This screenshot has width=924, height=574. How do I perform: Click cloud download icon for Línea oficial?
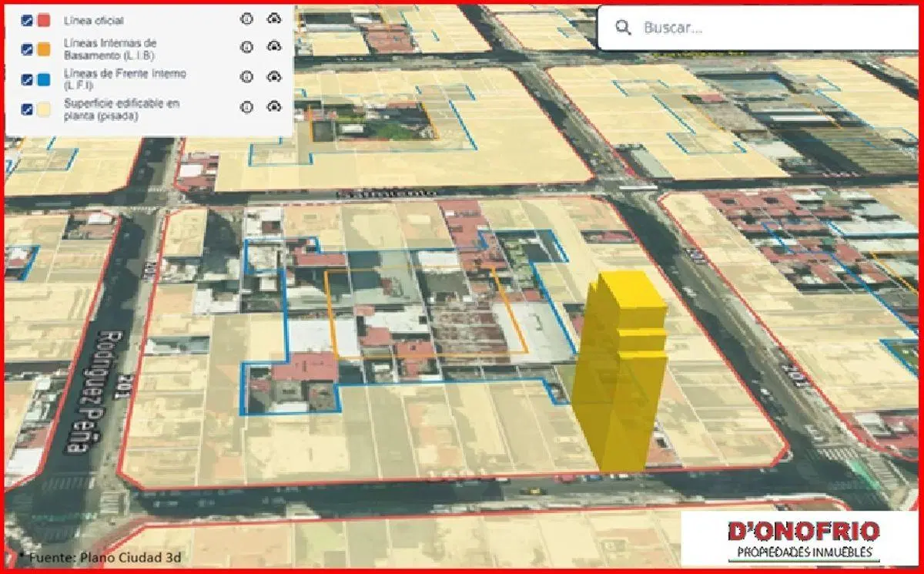click(x=273, y=19)
